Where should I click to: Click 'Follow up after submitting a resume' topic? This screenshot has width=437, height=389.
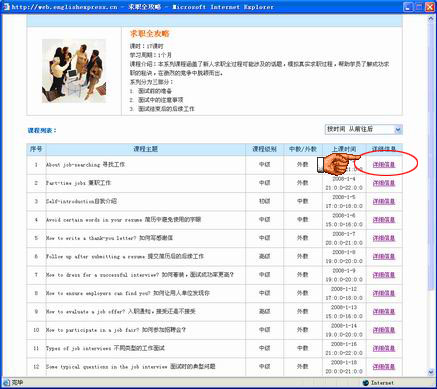[x=125, y=256]
